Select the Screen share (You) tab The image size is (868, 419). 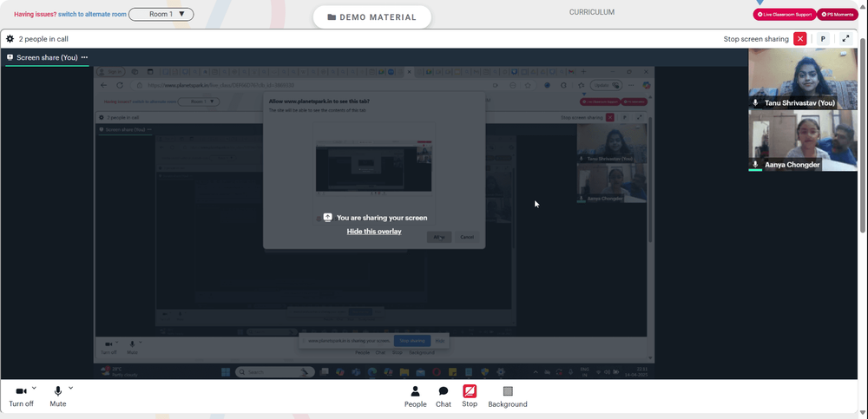pos(47,57)
